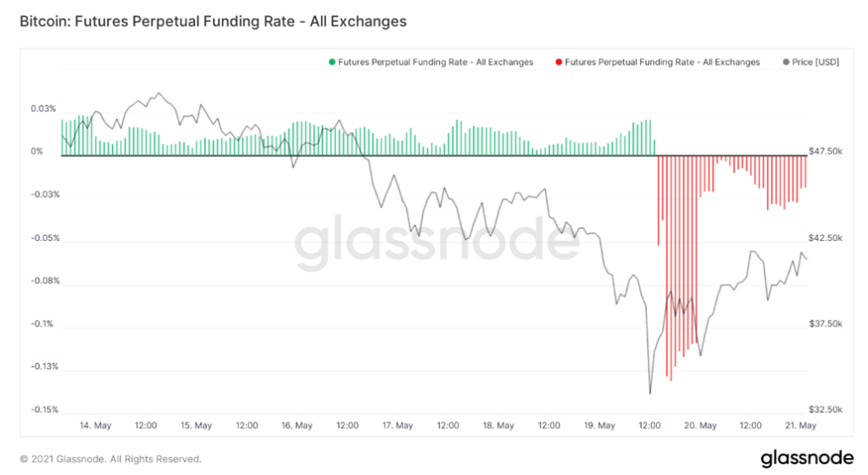Click the green legend dot
868x475 pixels.
331,62
